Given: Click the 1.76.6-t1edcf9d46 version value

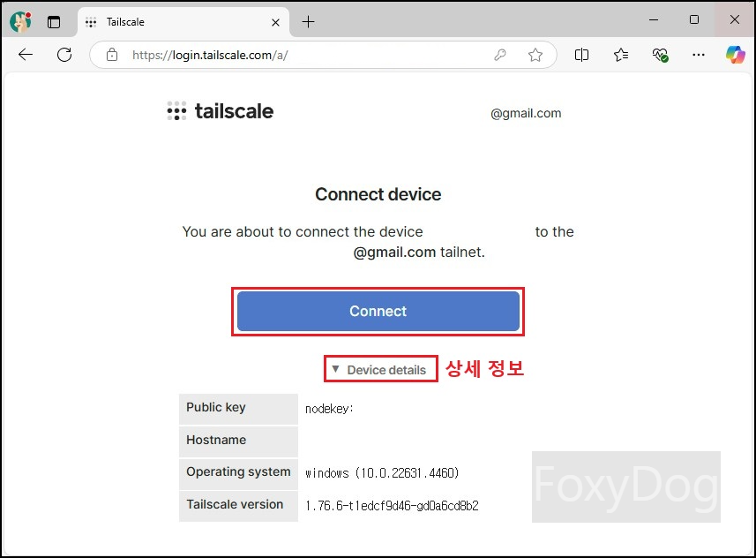Looking at the screenshot, I should coord(392,506).
